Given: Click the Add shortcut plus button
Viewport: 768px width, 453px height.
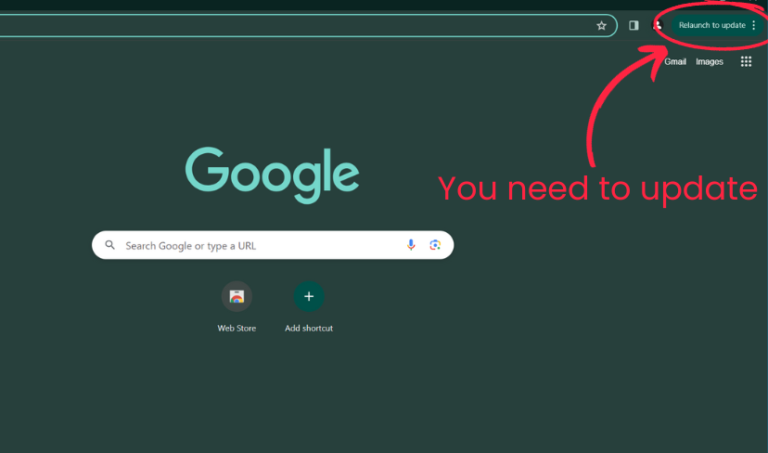Looking at the screenshot, I should 309,296.
